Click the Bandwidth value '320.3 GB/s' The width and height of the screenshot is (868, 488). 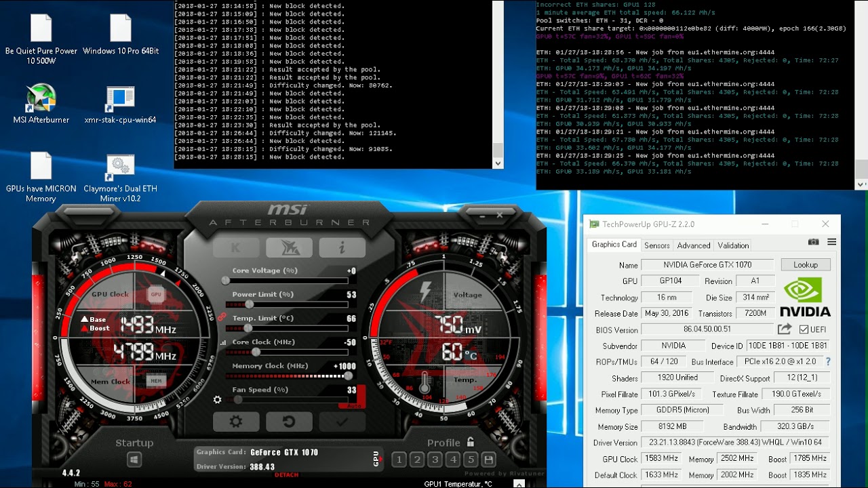[x=796, y=427]
